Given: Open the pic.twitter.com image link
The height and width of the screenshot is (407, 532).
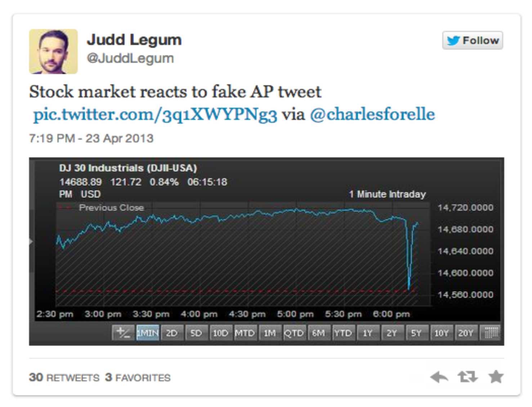Looking at the screenshot, I should point(155,114).
